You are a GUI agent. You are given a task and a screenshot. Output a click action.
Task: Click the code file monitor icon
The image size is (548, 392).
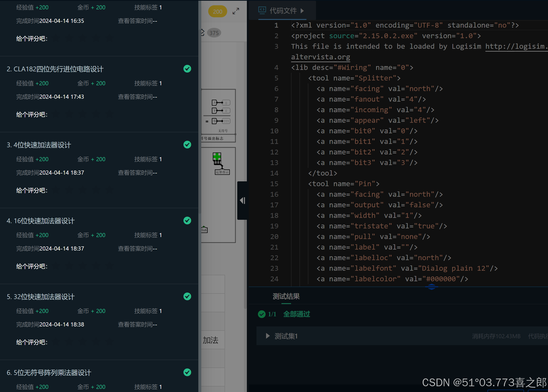[262, 10]
